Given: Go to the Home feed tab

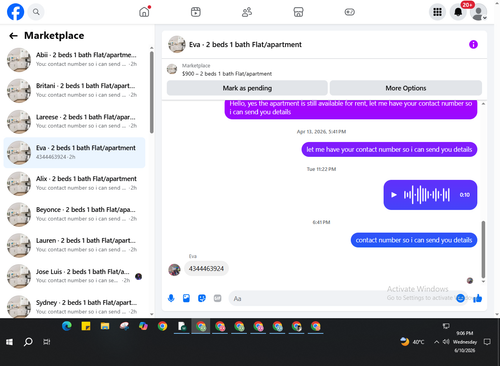Looking at the screenshot, I should pos(144,12).
